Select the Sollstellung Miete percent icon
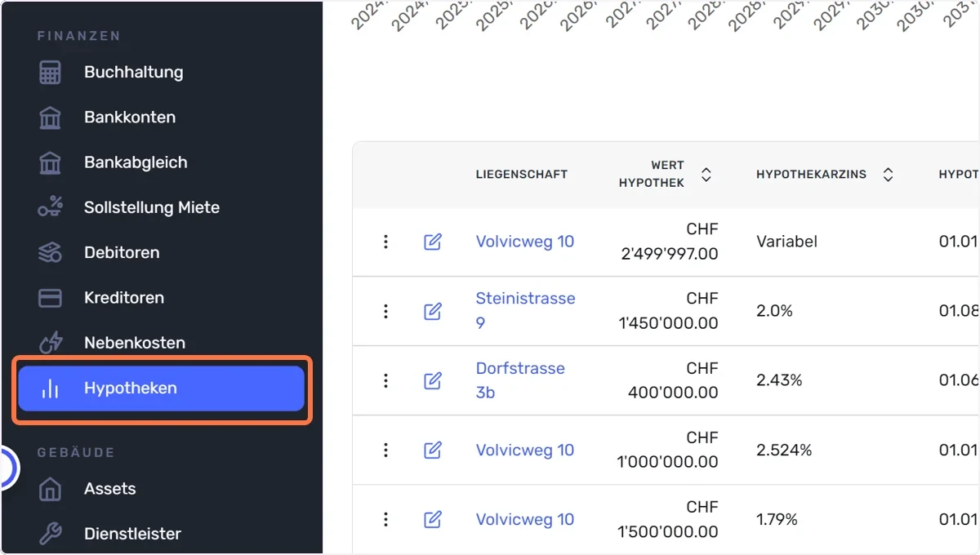The height and width of the screenshot is (555, 980). tap(51, 207)
